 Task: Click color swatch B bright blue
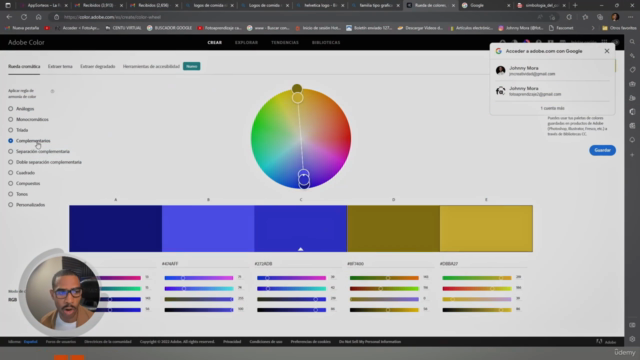point(208,229)
